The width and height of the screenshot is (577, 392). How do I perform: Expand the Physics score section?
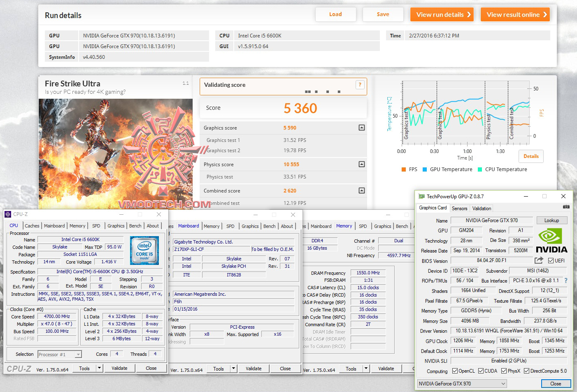pyautogui.click(x=362, y=164)
